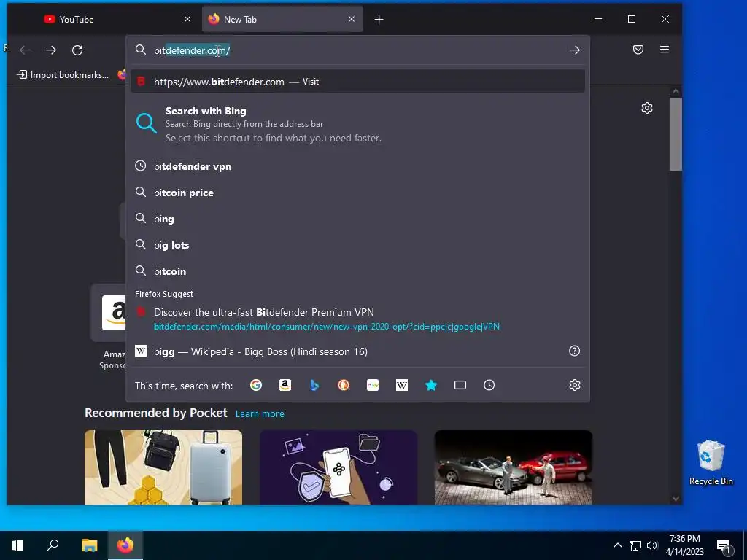Viewport: 747px width, 560px height.
Task: Search this time with Amazon icon
Action: [x=285, y=385]
